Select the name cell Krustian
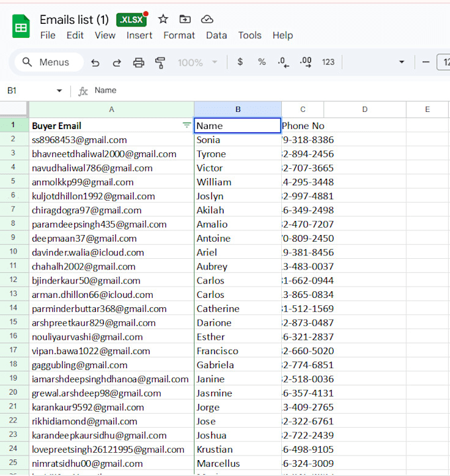Image resolution: width=450 pixels, height=476 pixels. click(238, 450)
